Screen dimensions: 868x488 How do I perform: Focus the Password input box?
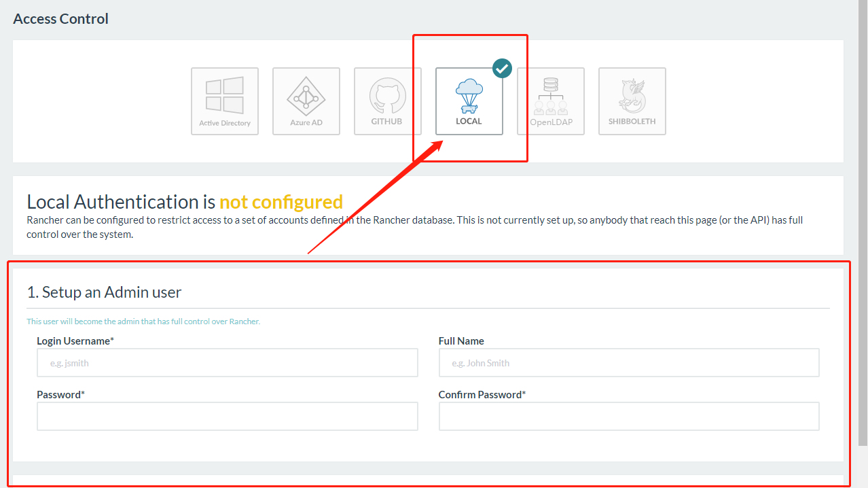[228, 416]
